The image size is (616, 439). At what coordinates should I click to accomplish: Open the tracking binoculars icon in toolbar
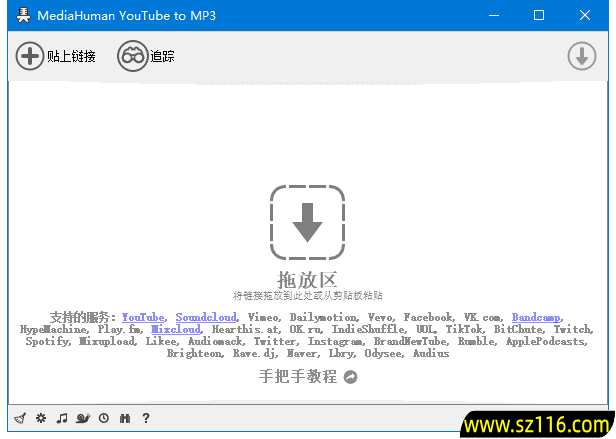click(132, 56)
